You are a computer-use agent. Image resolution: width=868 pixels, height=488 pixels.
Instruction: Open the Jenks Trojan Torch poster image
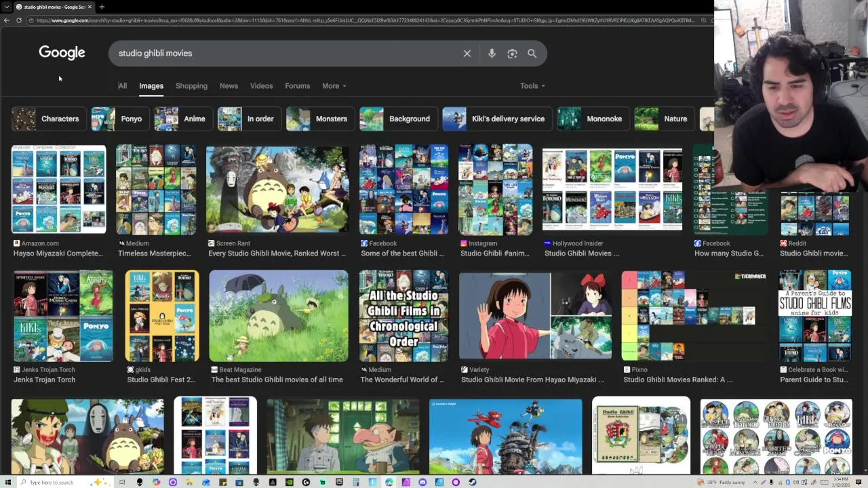pyautogui.click(x=63, y=316)
